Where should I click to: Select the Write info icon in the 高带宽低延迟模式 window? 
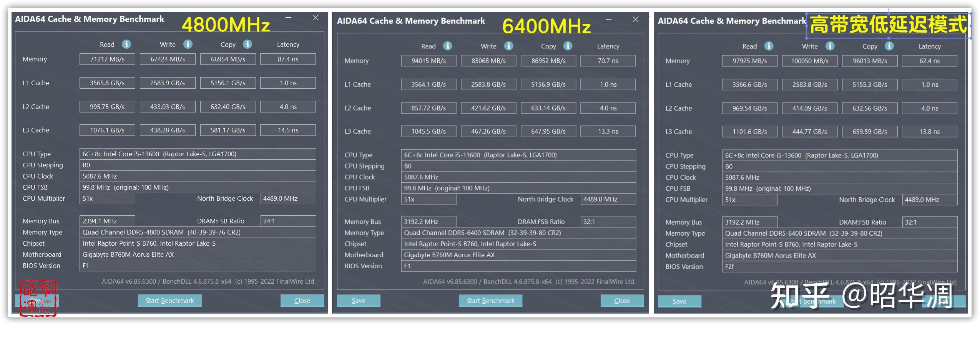[830, 46]
